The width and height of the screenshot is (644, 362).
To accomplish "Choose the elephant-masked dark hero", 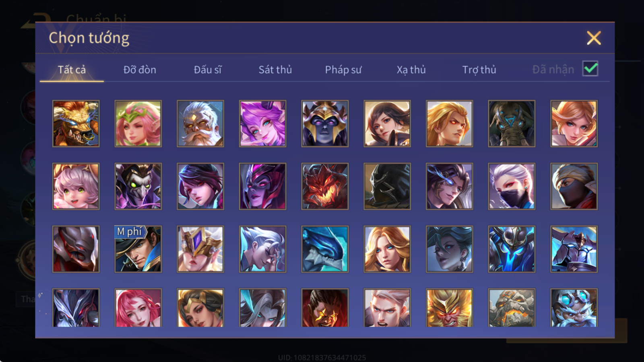I will click(x=512, y=123).
